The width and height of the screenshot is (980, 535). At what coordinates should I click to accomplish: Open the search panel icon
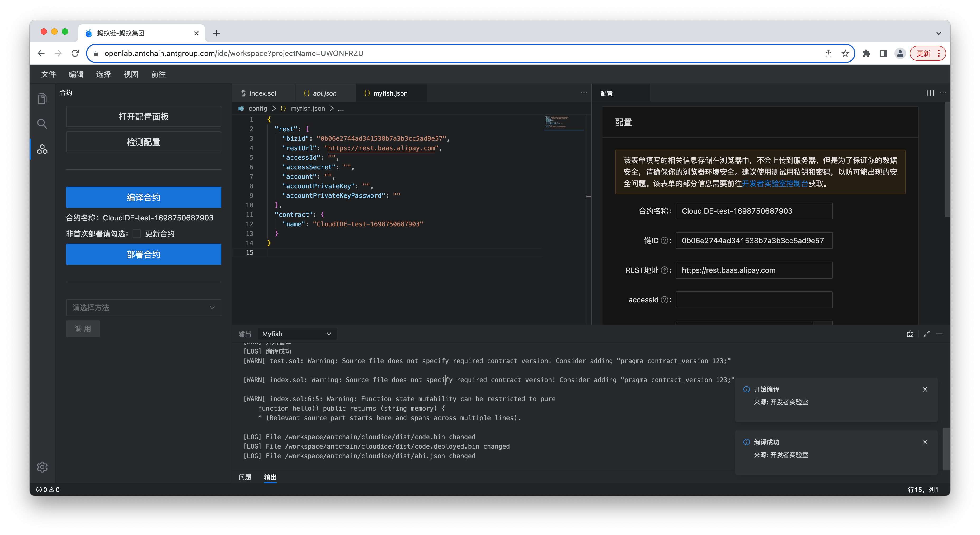(x=42, y=124)
